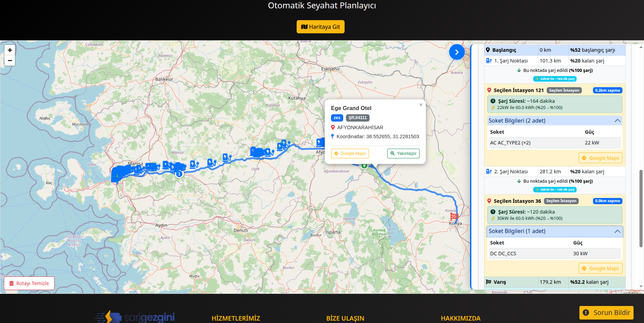Zoom in the map with plus button

(x=10, y=50)
